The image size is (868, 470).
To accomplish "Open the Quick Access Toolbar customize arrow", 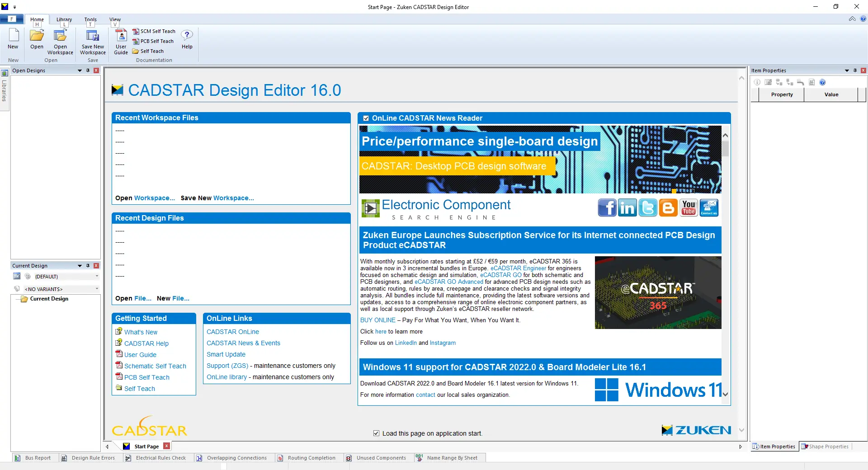I will coord(15,7).
